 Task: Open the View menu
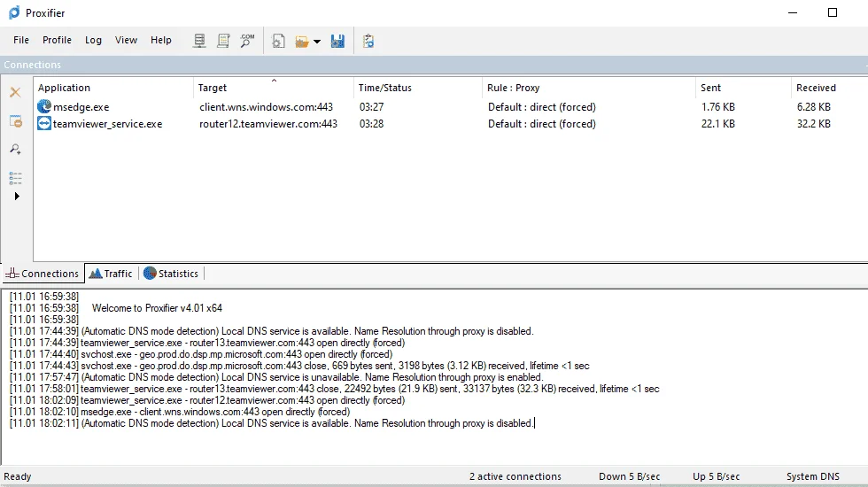tap(126, 40)
